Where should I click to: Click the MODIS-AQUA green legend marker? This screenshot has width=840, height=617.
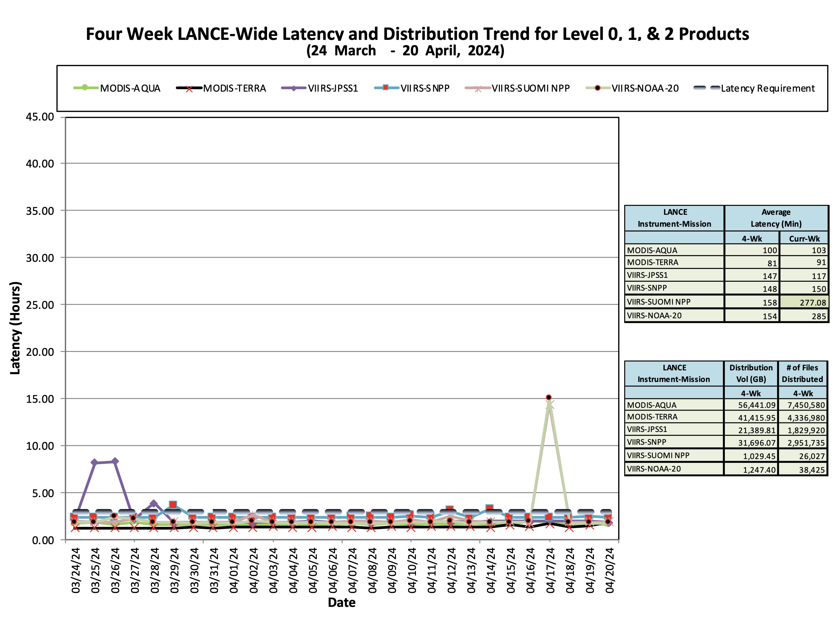point(85,88)
